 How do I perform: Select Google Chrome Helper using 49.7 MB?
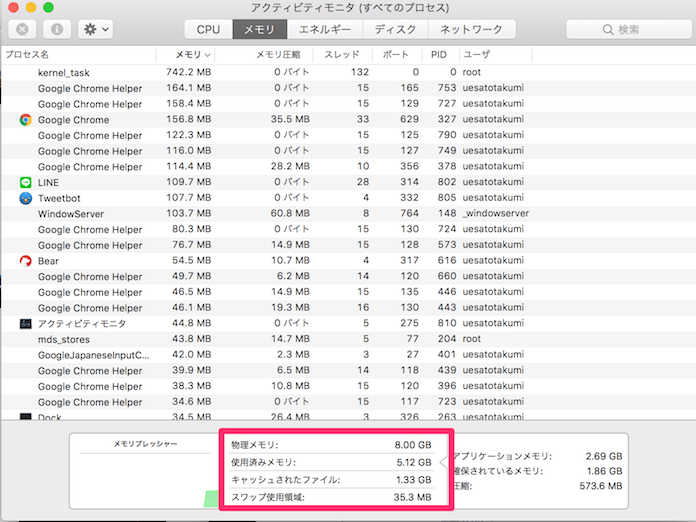(x=348, y=276)
